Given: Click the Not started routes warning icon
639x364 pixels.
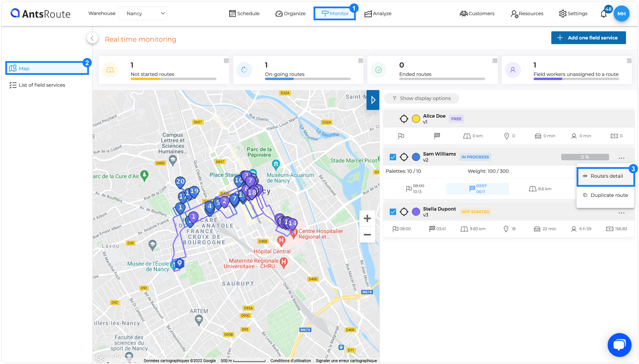Looking at the screenshot, I should (110, 70).
